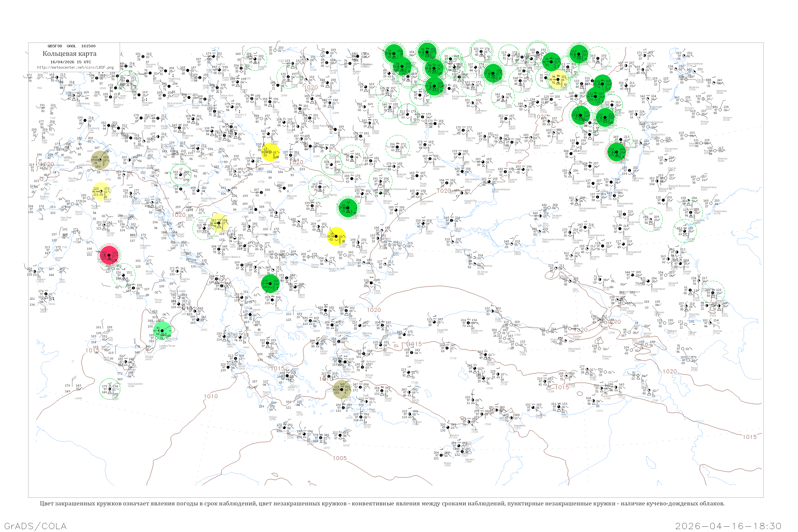
Task: Click the 2026-04-16-18:30 timestamp
Action: point(728,526)
